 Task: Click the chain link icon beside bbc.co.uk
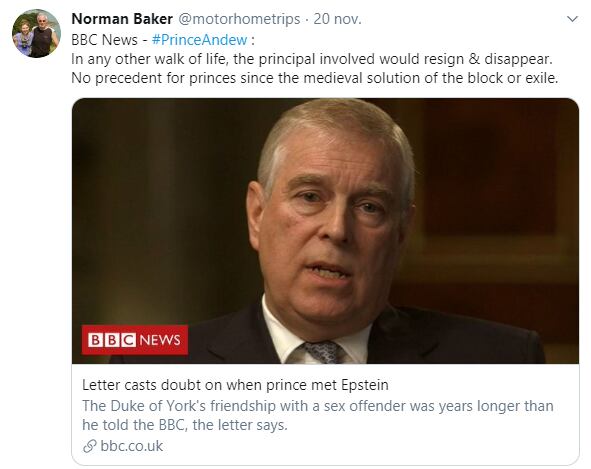(x=90, y=446)
